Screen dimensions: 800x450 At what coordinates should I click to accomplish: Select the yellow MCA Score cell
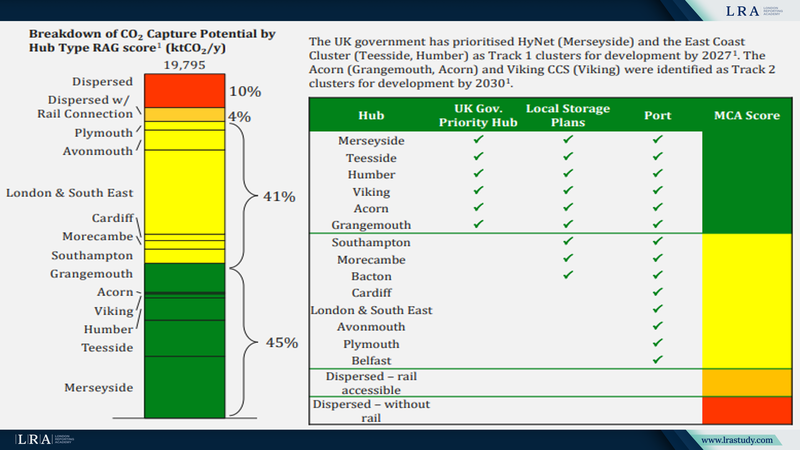(x=747, y=301)
